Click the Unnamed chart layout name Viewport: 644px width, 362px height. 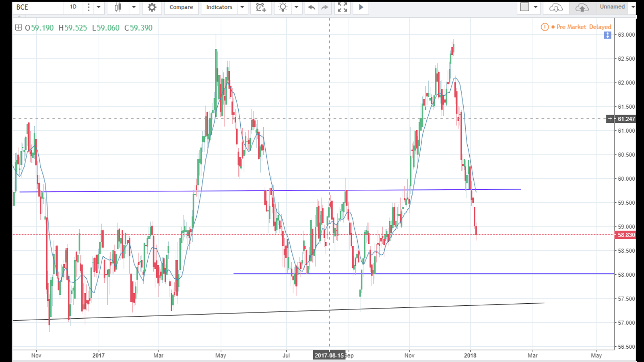[612, 7]
